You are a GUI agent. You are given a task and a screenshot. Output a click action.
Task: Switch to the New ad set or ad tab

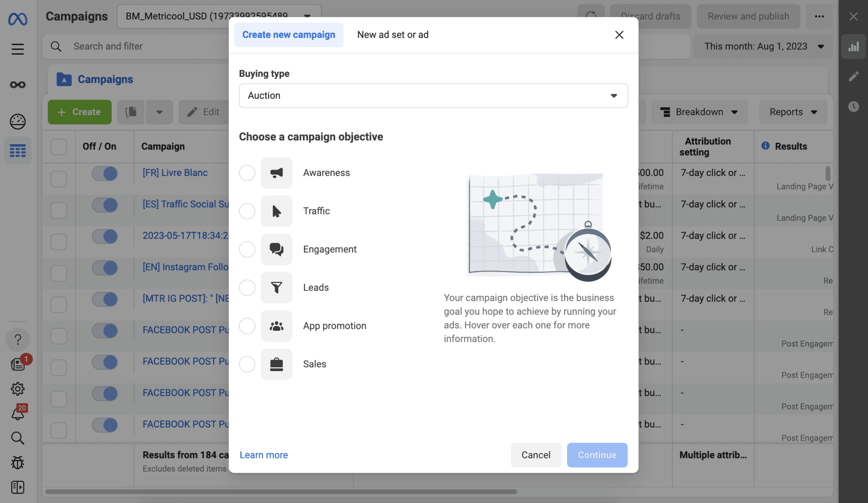(x=393, y=35)
